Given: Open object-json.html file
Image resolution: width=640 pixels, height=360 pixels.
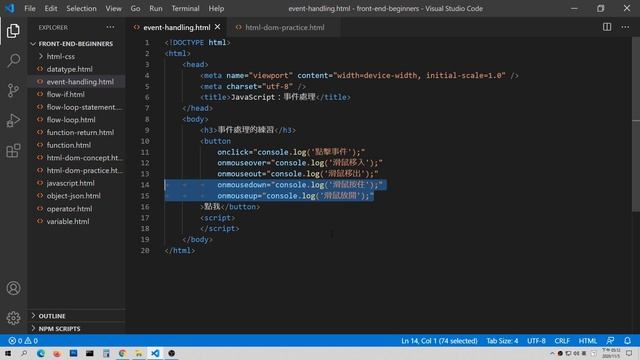Looking at the screenshot, I should tap(73, 196).
